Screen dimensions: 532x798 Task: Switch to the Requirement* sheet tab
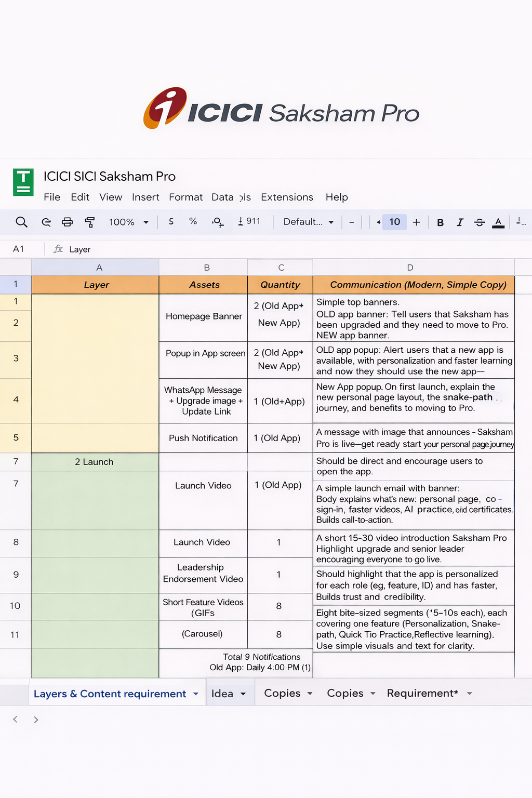pos(422,694)
